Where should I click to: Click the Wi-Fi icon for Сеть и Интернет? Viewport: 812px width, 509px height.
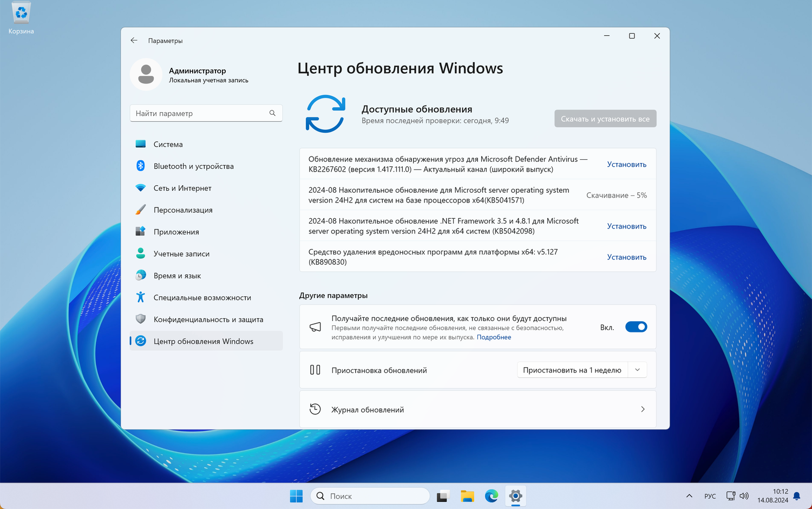point(141,188)
